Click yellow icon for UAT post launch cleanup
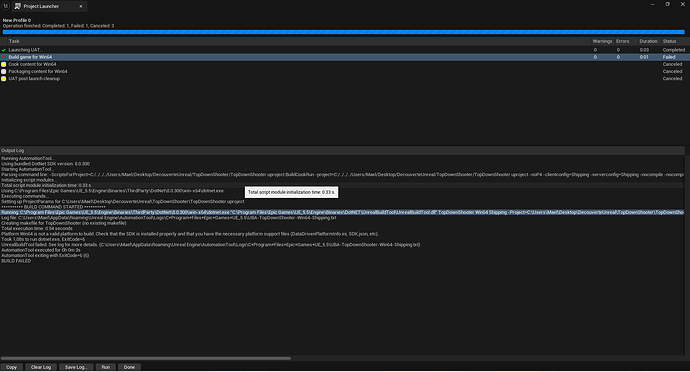This screenshot has height=372, width=690. point(4,79)
